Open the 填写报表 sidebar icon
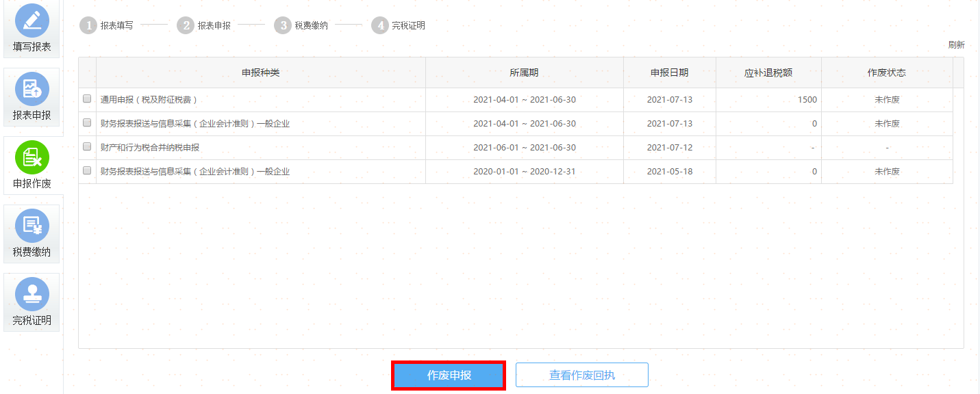The height and width of the screenshot is (394, 980). 32,20
